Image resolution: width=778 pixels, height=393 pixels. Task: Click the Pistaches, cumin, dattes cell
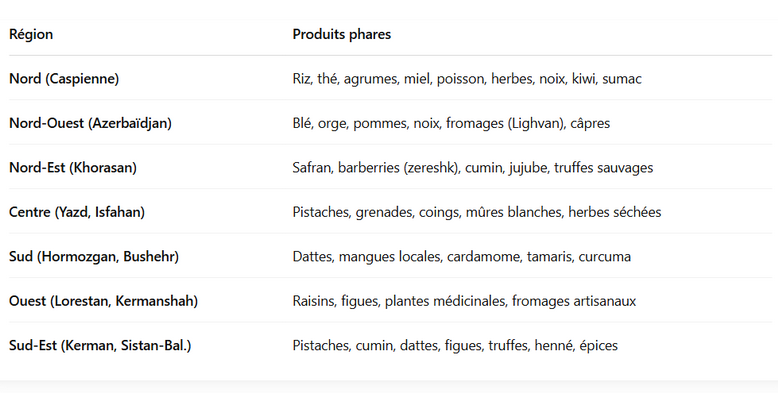455,345
